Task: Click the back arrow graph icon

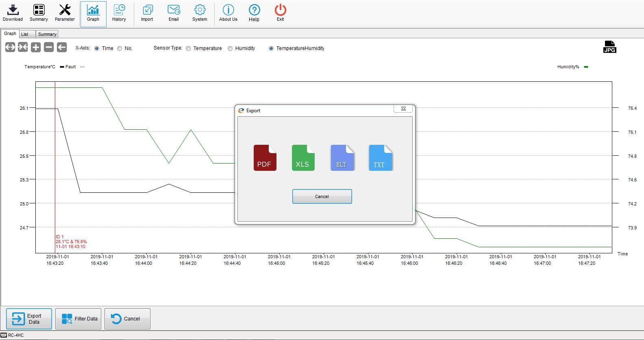Action: pyautogui.click(x=62, y=47)
